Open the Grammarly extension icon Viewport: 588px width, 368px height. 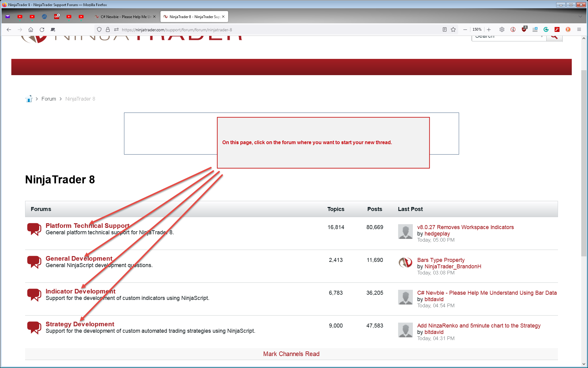(x=546, y=29)
